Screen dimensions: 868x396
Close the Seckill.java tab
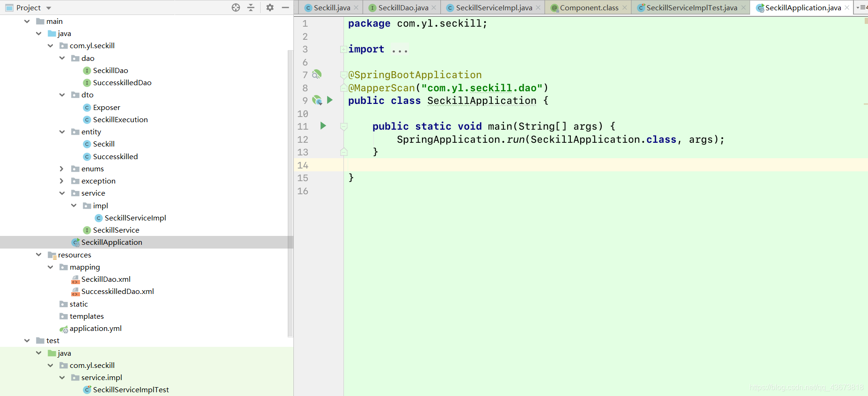click(x=356, y=7)
